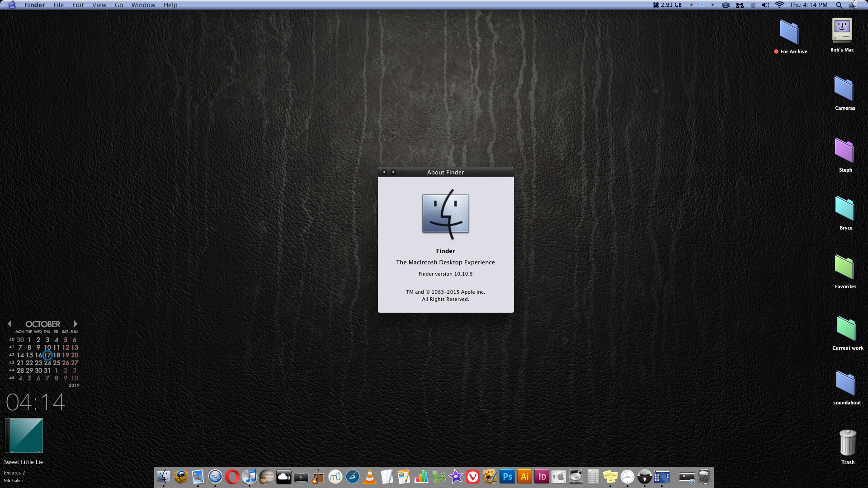Click the 04:14 desktop clock widget
Screen dimensions: 868x488
pos(35,402)
